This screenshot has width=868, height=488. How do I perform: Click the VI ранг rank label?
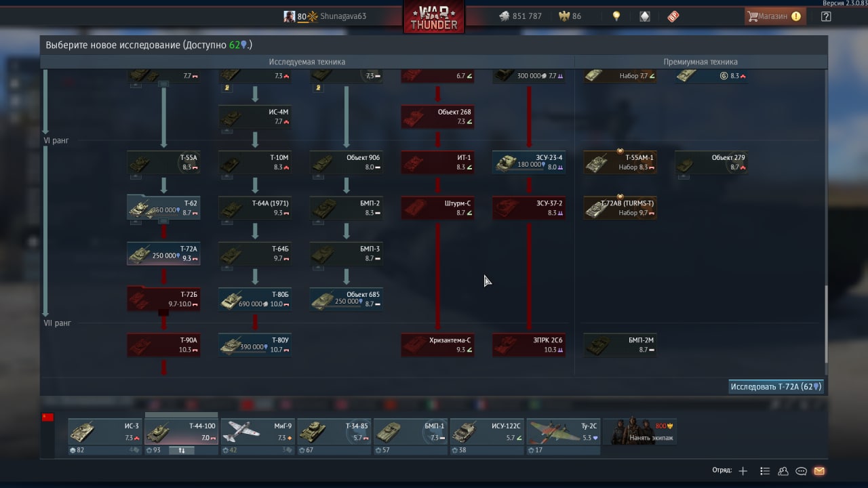click(x=56, y=140)
